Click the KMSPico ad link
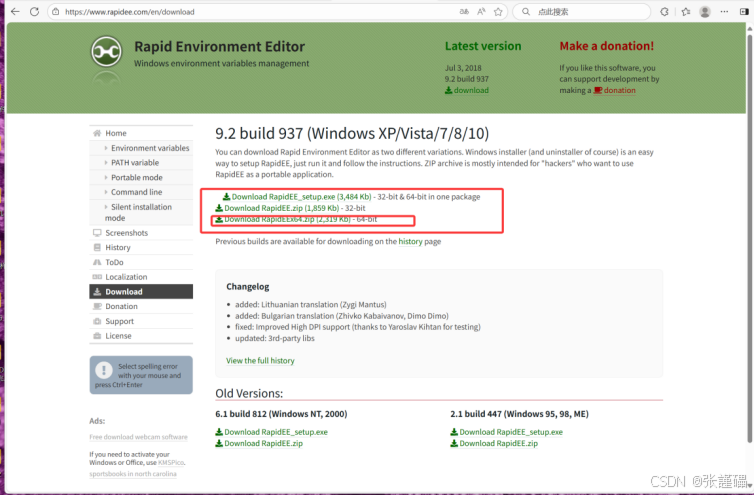The image size is (754, 495). pos(171,463)
